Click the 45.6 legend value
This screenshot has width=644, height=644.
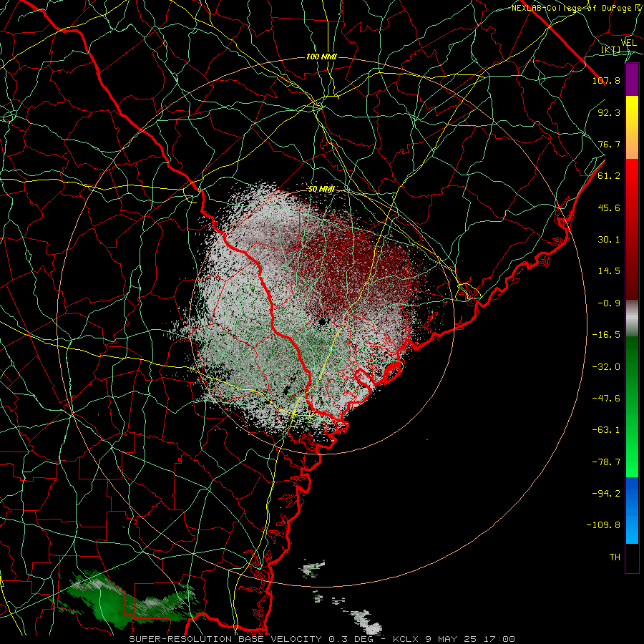click(x=609, y=208)
